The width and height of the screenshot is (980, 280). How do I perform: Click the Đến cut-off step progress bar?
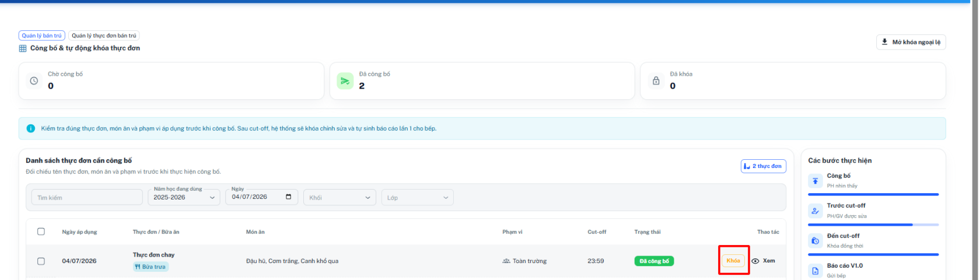pyautogui.click(x=873, y=254)
